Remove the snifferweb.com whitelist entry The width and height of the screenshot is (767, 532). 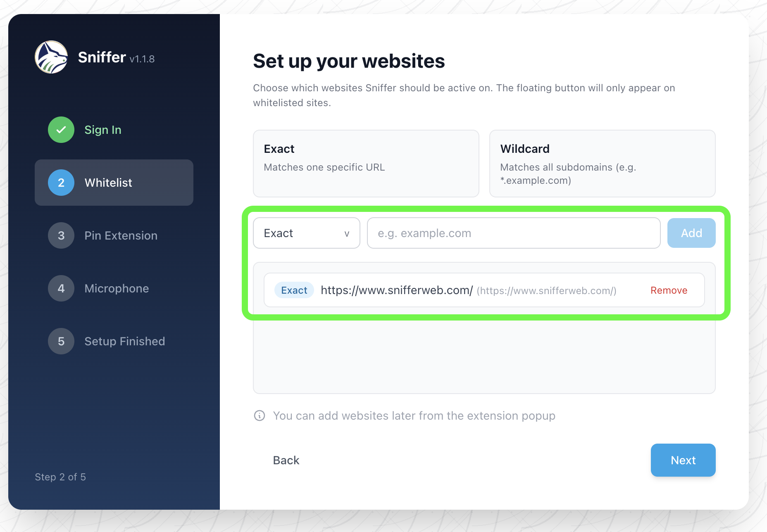click(669, 290)
